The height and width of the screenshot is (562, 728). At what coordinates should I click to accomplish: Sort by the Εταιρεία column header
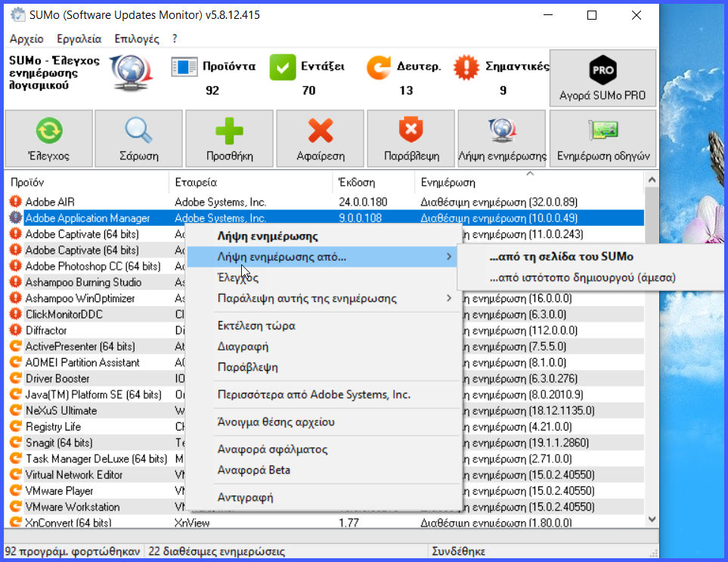click(251, 182)
